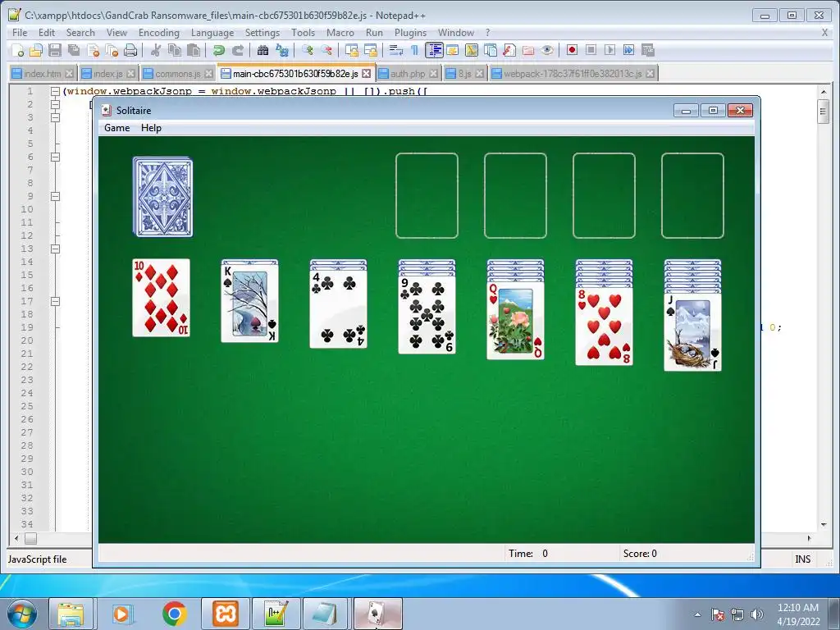Open Chrome from the taskbar
This screenshot has height=630, width=840.
coord(174,614)
